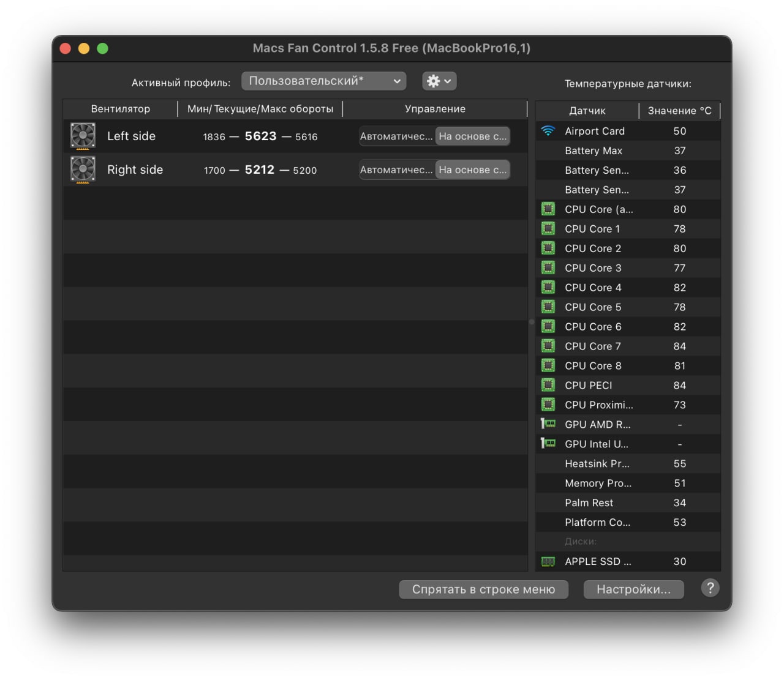Click the chip icon beside CPU Core 4

click(x=548, y=288)
